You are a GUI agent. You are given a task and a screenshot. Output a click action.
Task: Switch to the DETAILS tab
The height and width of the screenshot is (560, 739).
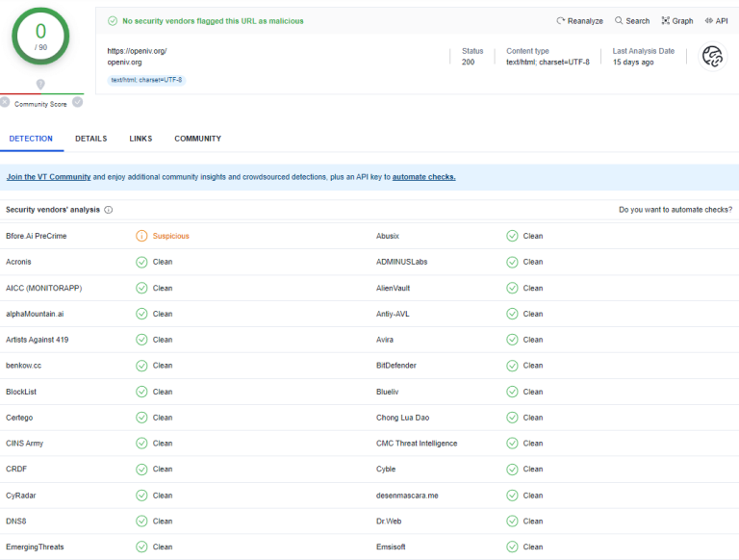click(91, 139)
